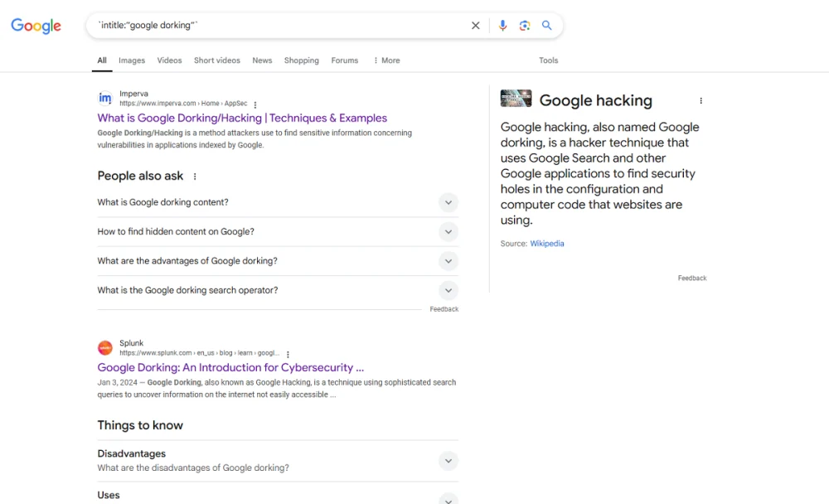Click the imperva.com breadcrumb URL
829x504 pixels.
click(x=183, y=104)
